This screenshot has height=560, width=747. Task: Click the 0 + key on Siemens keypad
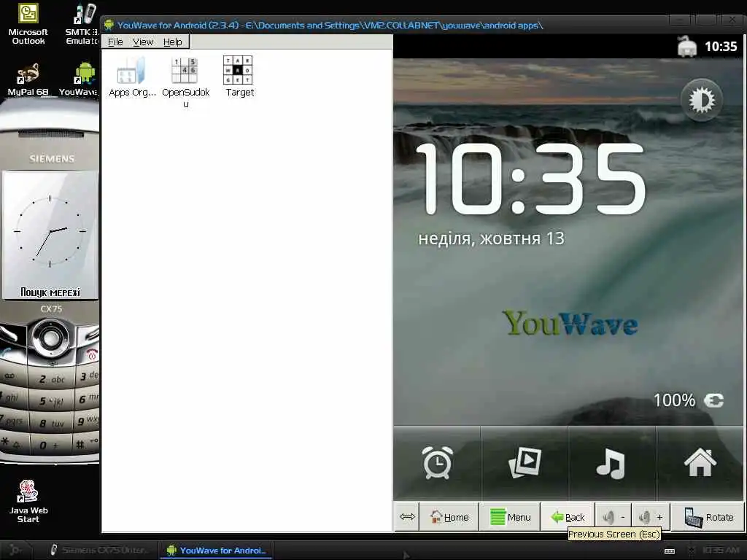click(x=50, y=445)
